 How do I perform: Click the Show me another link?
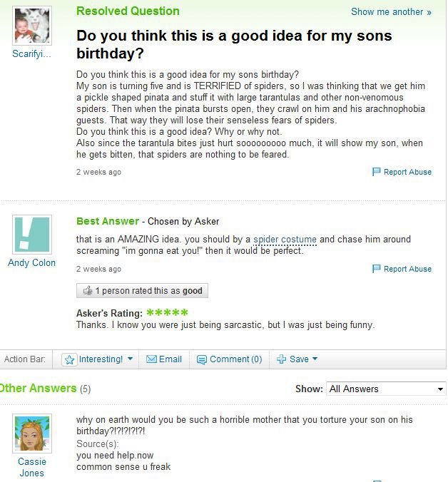click(x=391, y=12)
